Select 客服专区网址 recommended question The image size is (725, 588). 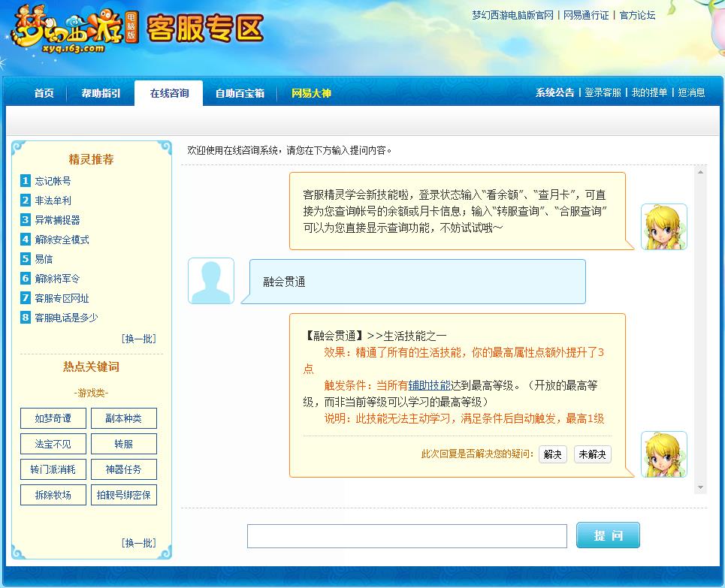(62, 298)
